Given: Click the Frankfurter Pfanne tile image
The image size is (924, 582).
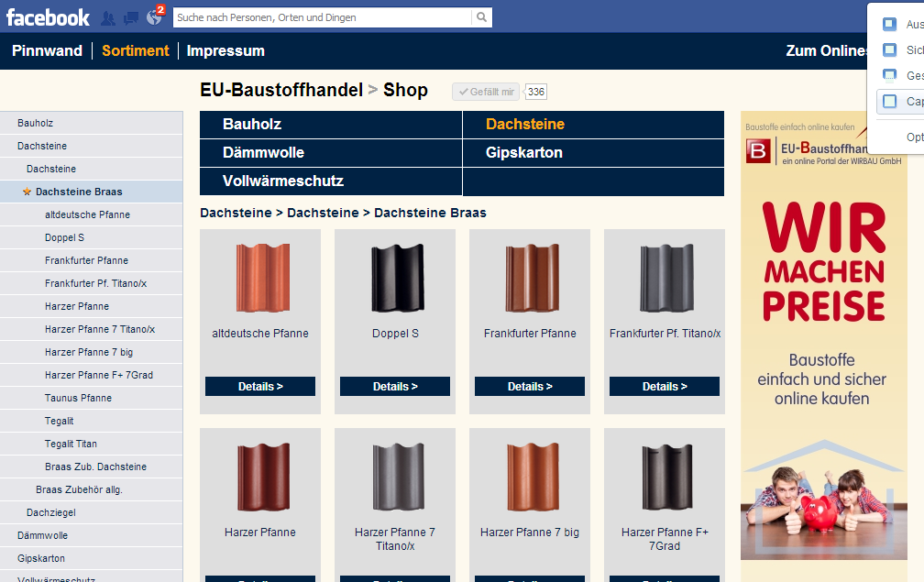Looking at the screenshot, I should pos(532,278).
